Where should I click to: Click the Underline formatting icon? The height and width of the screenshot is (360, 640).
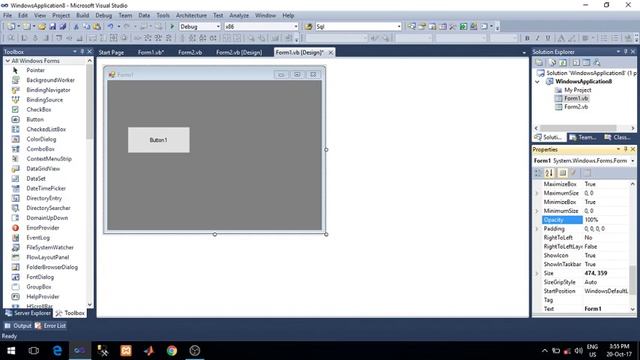548,38
